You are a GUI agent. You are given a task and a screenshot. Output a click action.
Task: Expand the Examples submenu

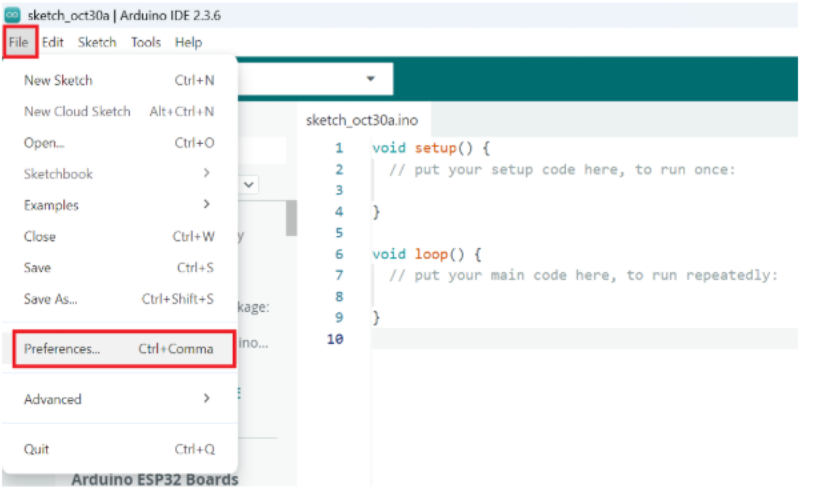coord(119,205)
